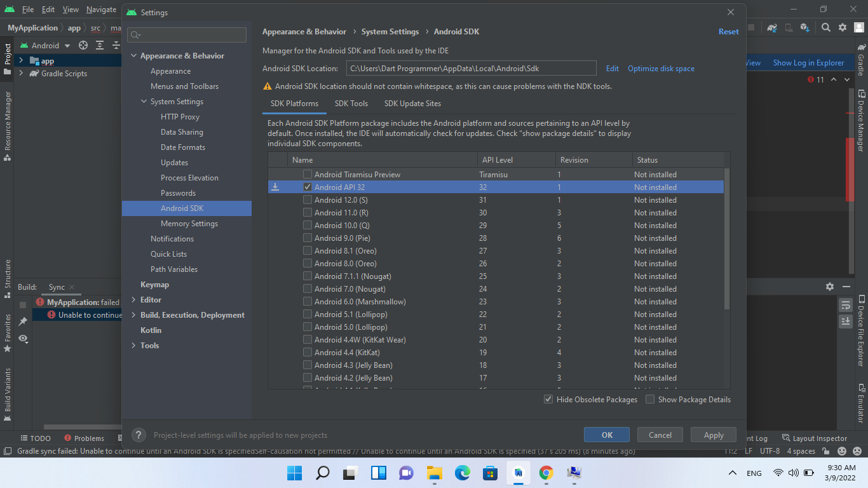Collapse the System Settings subtree
The width and height of the screenshot is (868, 488).
[144, 102]
